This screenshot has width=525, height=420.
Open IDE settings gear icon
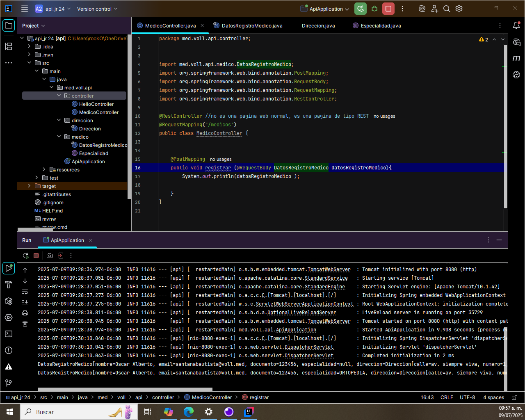(x=459, y=9)
